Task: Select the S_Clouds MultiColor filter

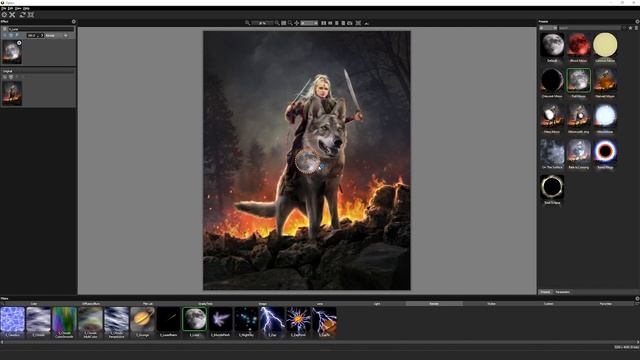Action: (91, 322)
